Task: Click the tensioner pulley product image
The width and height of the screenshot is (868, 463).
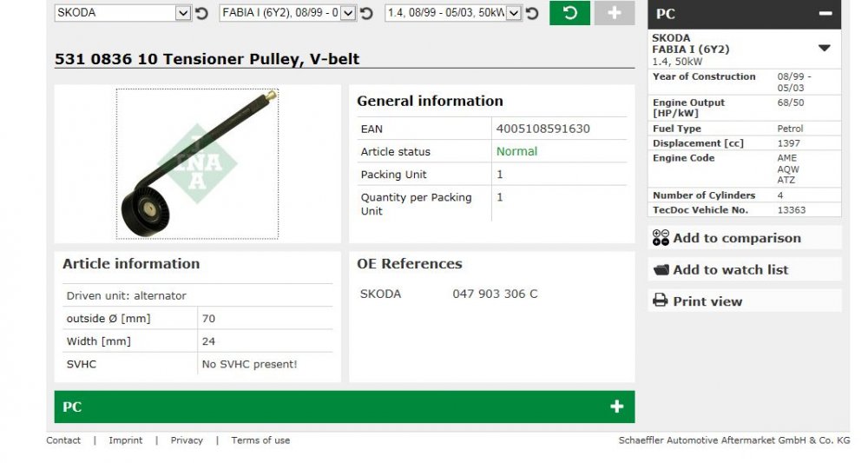Action: click(x=197, y=164)
